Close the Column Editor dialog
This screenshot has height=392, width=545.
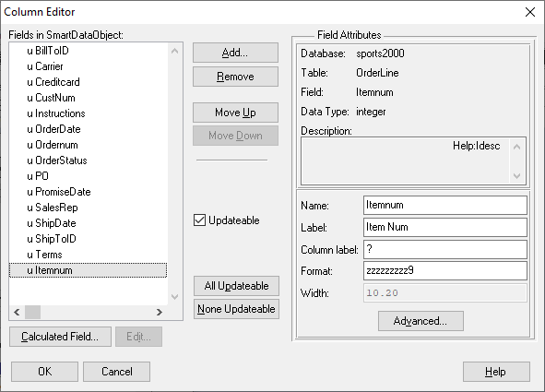coord(530,12)
